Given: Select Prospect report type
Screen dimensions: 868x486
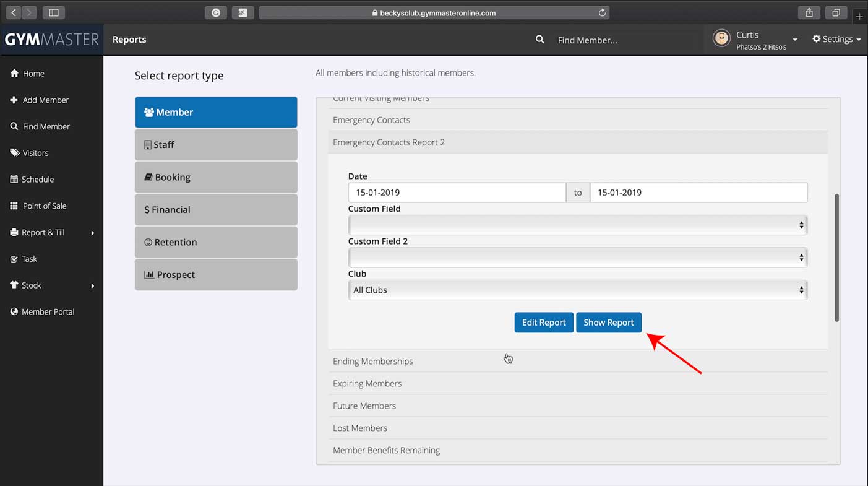Looking at the screenshot, I should click(216, 275).
